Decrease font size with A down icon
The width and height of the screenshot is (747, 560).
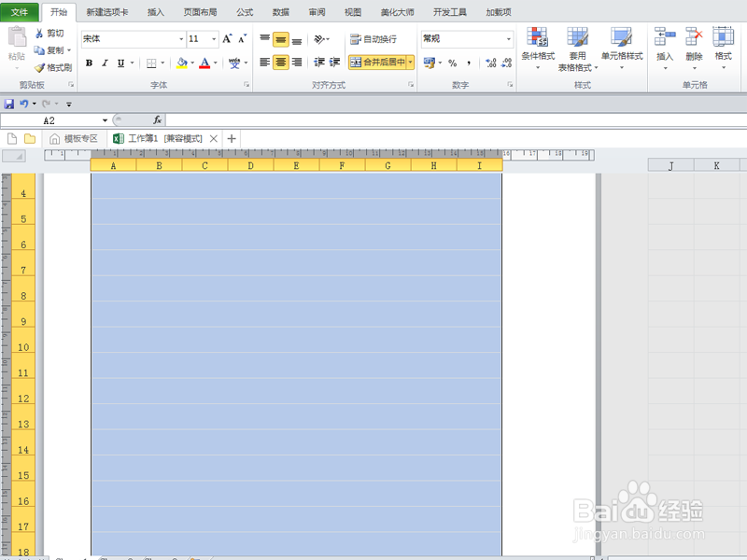pyautogui.click(x=242, y=38)
